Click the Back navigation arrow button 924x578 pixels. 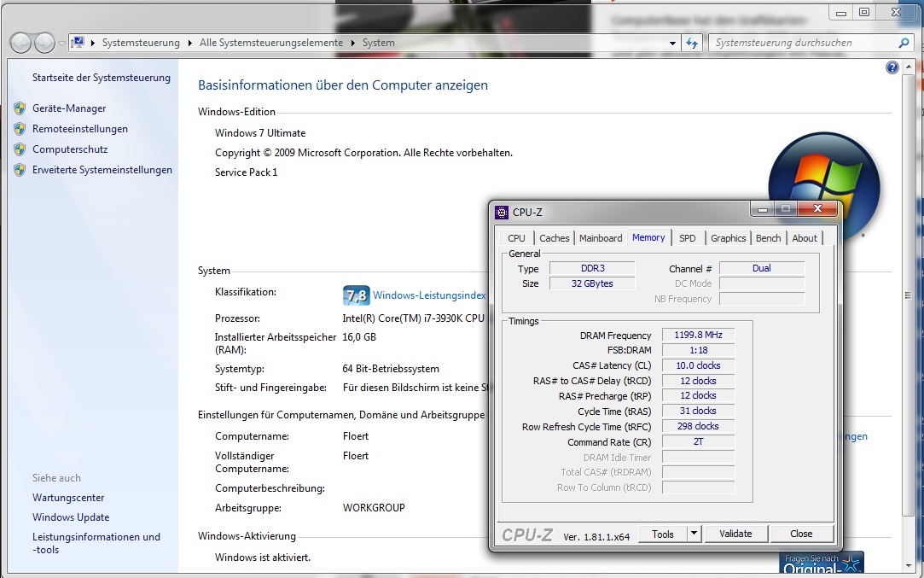click(x=20, y=43)
